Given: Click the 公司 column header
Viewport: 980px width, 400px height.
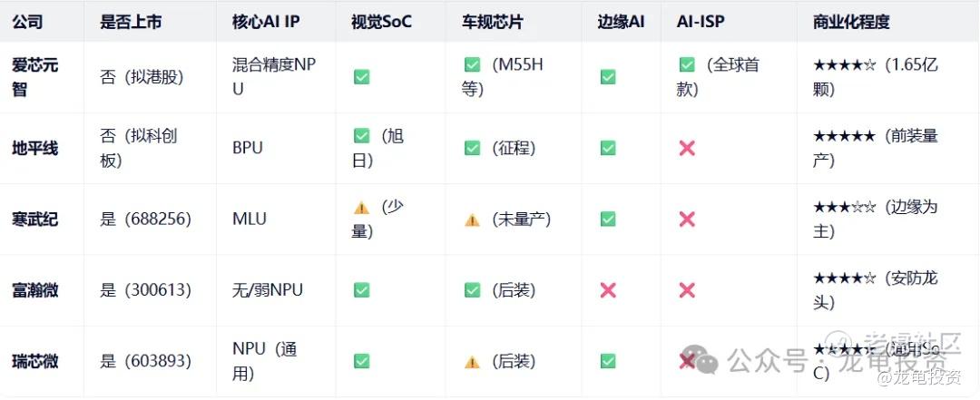Looking at the screenshot, I should tap(27, 22).
